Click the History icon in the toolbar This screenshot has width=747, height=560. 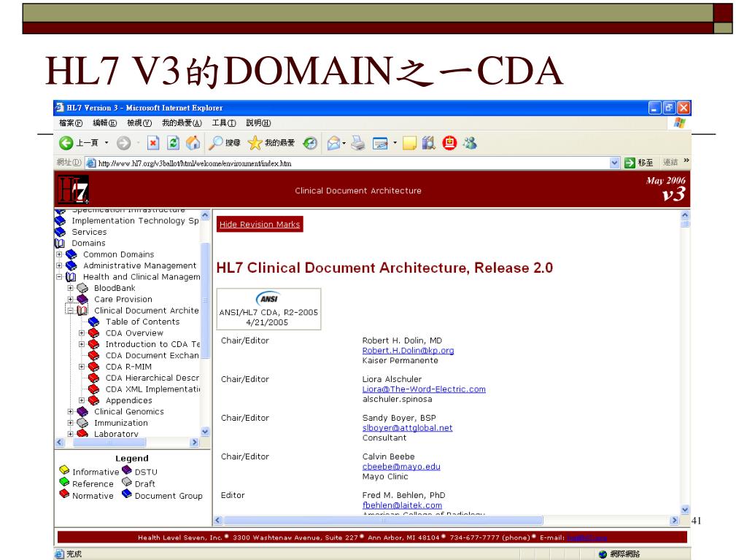pos(310,143)
